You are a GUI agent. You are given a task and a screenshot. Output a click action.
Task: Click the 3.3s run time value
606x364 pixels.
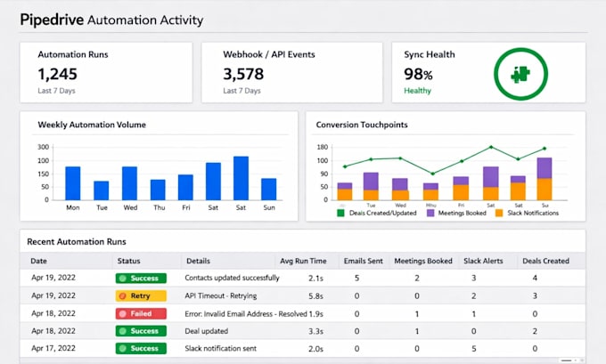pyautogui.click(x=315, y=331)
